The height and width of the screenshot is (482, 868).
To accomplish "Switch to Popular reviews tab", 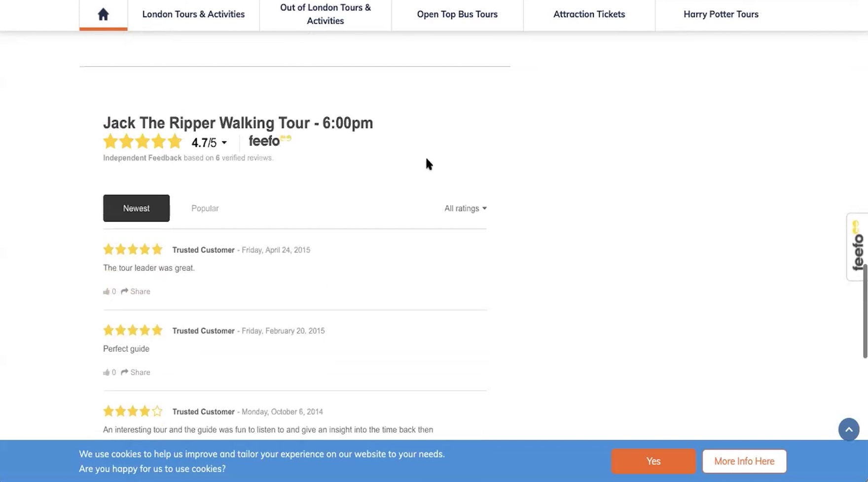I will 205,208.
